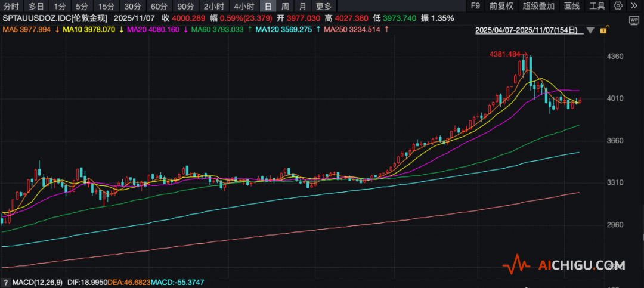Toggle the orange date-range lock icon
Viewport: 644px width, 288px height.
pyautogui.click(x=603, y=30)
